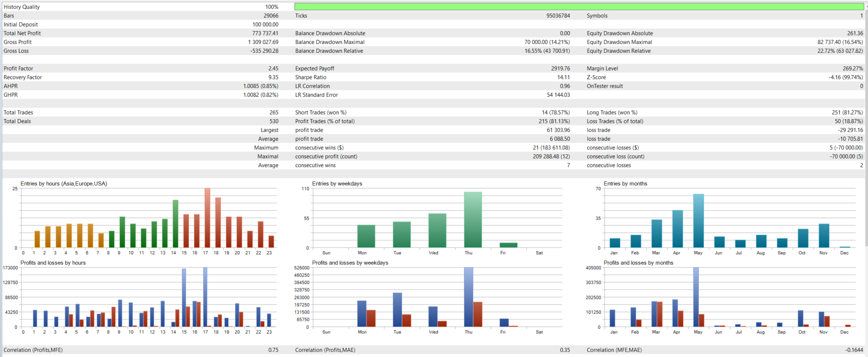Select the average profit trade value 6 088.50

click(560, 139)
